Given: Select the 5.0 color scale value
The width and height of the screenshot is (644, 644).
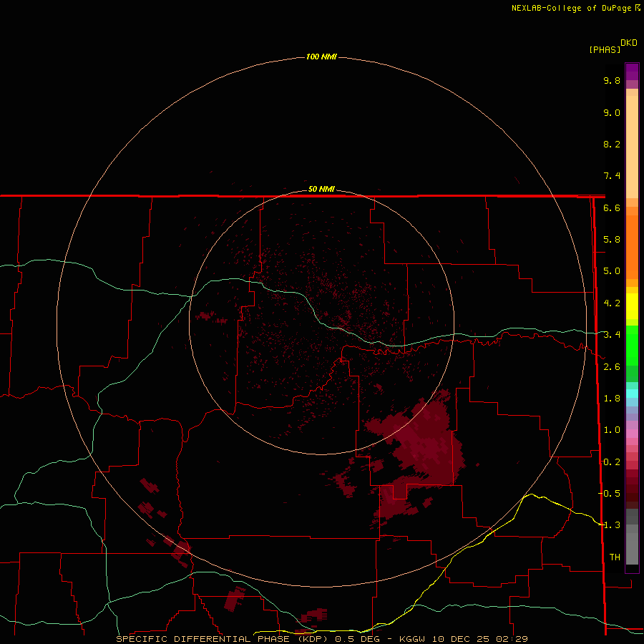Looking at the screenshot, I should pyautogui.click(x=612, y=271).
